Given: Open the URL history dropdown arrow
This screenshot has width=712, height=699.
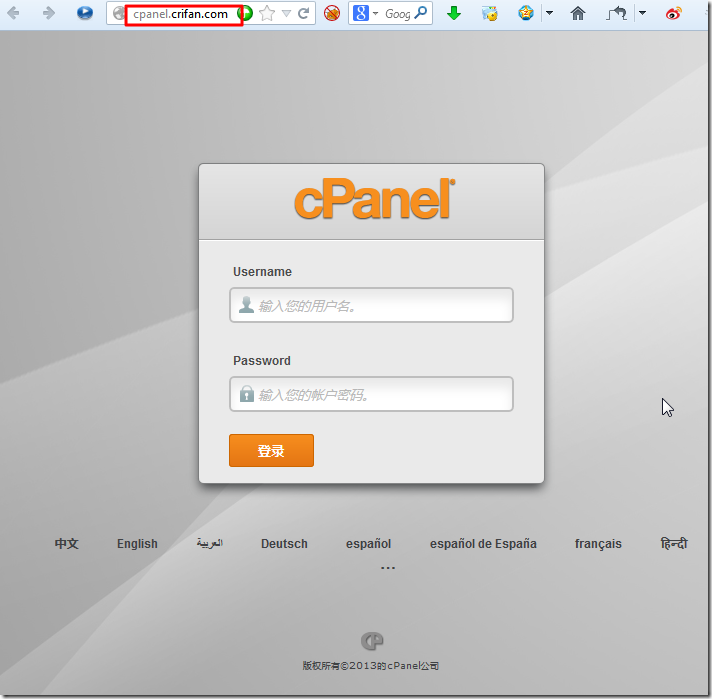Looking at the screenshot, I should click(286, 14).
